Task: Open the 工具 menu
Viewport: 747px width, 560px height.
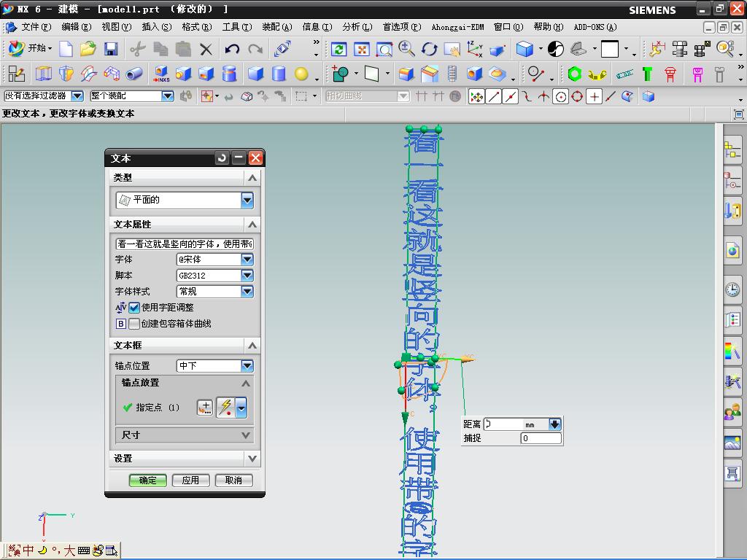Action: [x=237, y=27]
